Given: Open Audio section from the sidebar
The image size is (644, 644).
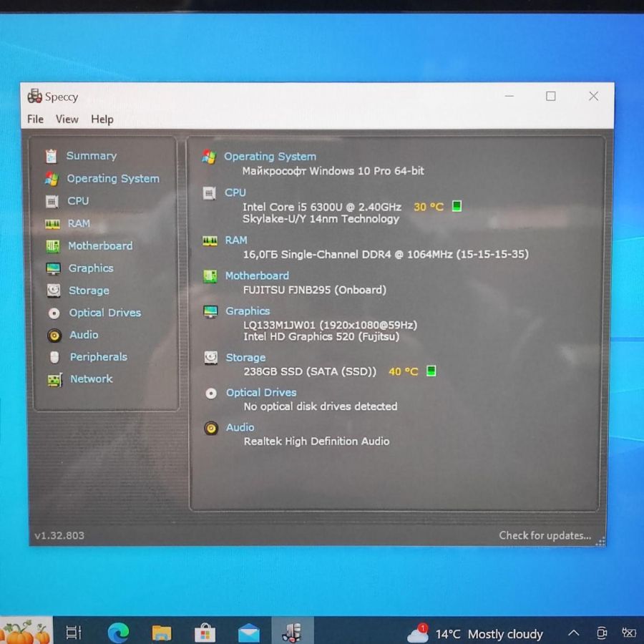Looking at the screenshot, I should (x=84, y=335).
